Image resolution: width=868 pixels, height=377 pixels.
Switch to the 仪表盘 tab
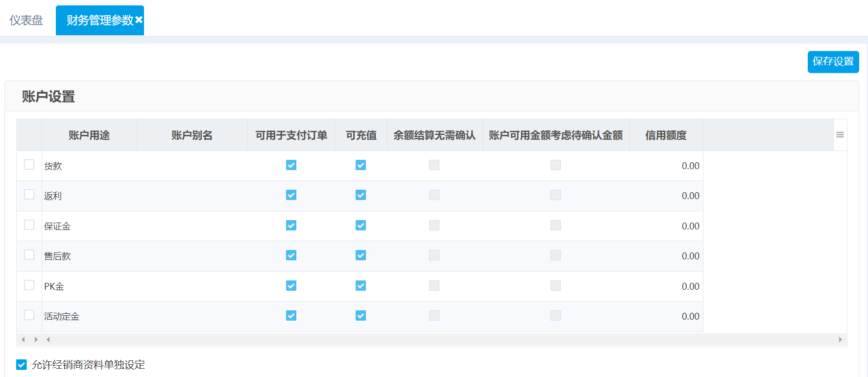26,20
